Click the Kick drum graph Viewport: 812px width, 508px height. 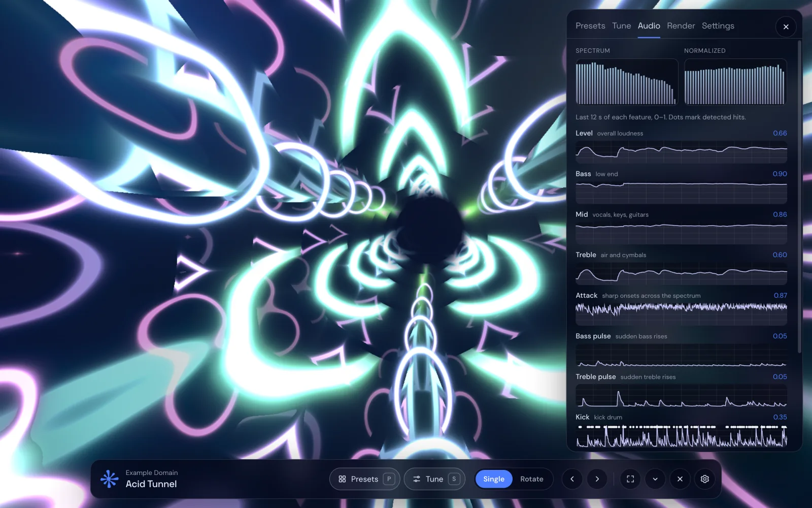(x=681, y=436)
